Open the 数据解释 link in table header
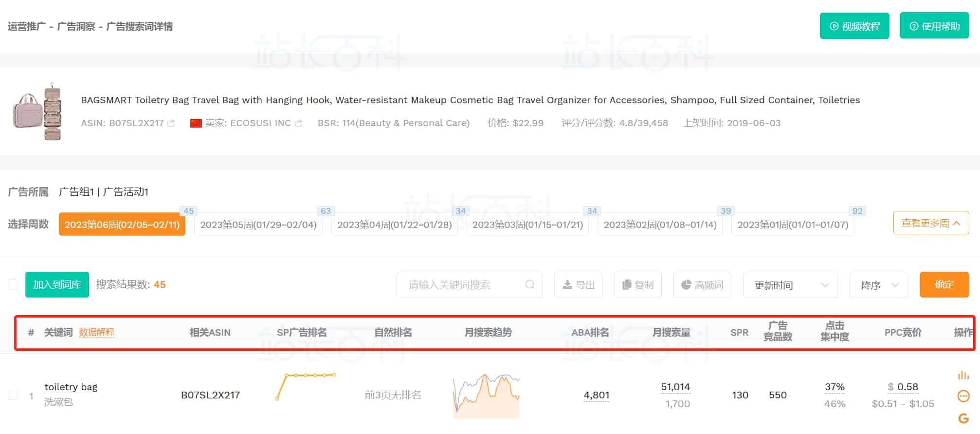 (96, 332)
